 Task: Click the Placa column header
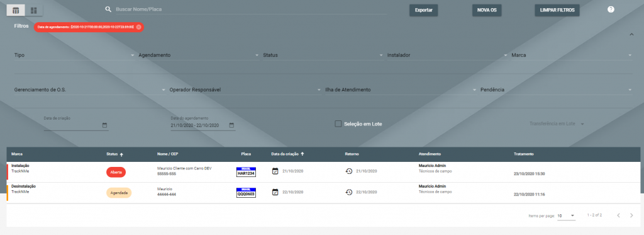pyautogui.click(x=246, y=154)
